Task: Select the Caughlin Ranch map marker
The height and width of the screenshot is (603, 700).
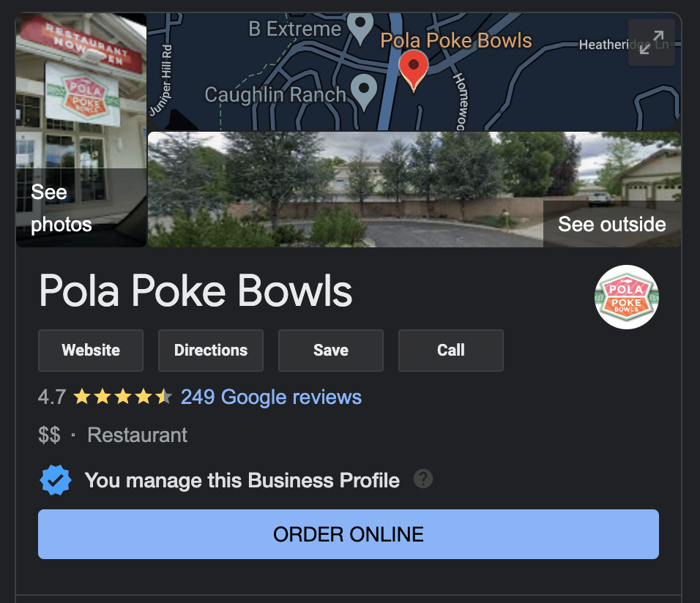Action: (x=364, y=92)
